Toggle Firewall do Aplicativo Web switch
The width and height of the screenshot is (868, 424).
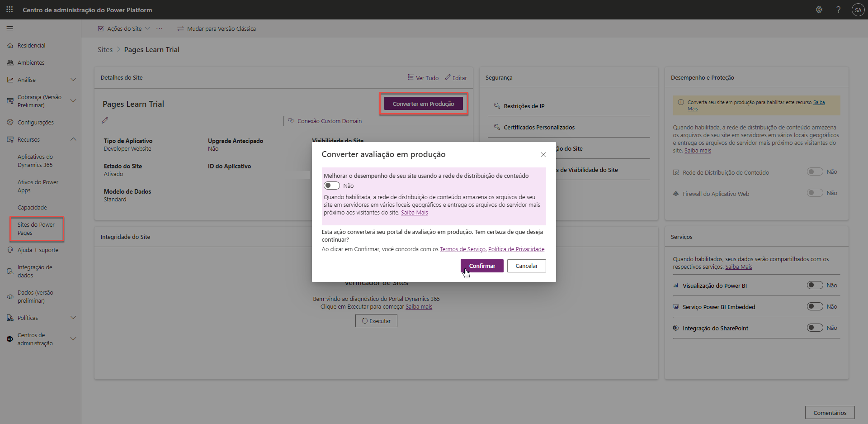point(815,193)
